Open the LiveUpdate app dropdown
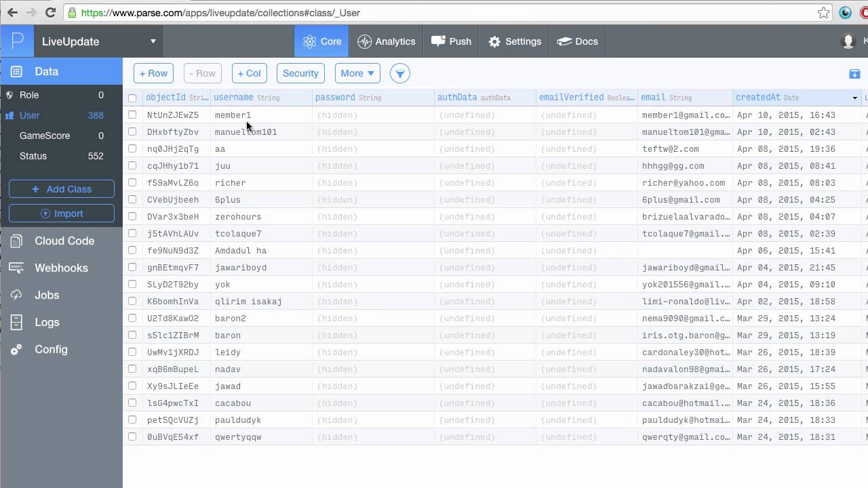868x488 pixels. click(98, 41)
